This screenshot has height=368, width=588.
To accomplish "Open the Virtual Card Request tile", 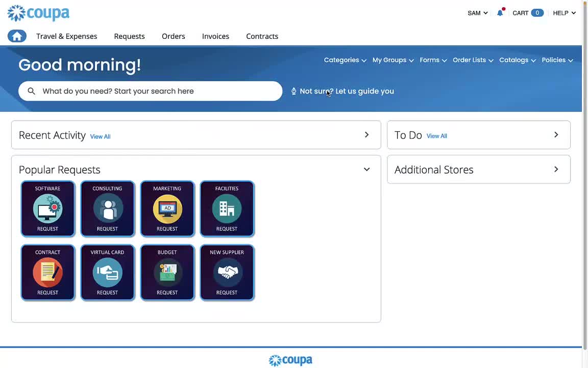I will coord(107,272).
